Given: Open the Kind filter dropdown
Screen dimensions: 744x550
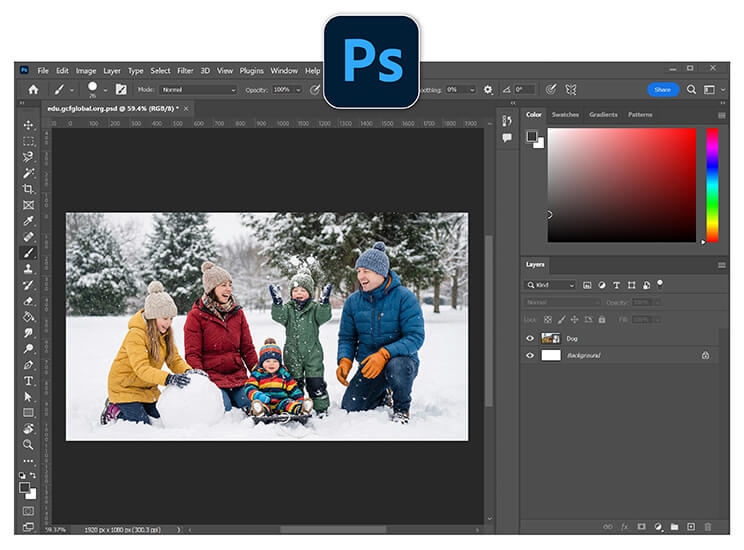Looking at the screenshot, I should pyautogui.click(x=550, y=285).
